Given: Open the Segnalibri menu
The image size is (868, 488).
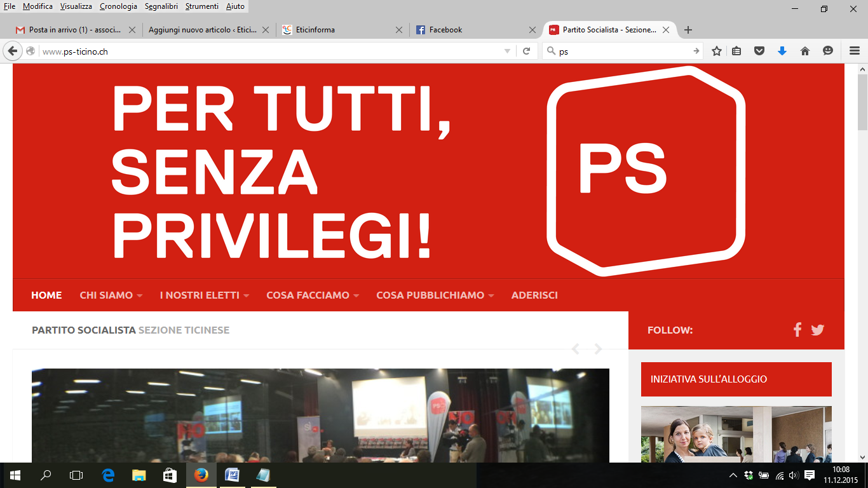Looking at the screenshot, I should (162, 6).
